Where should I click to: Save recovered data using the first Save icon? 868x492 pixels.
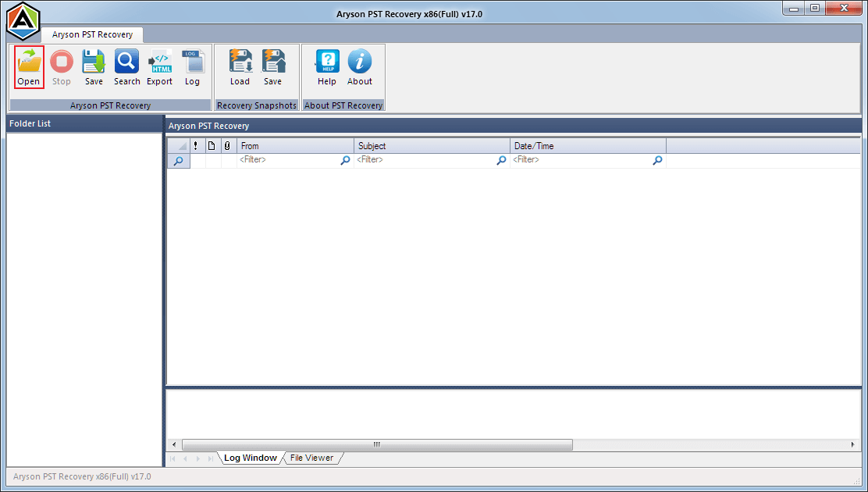(94, 67)
